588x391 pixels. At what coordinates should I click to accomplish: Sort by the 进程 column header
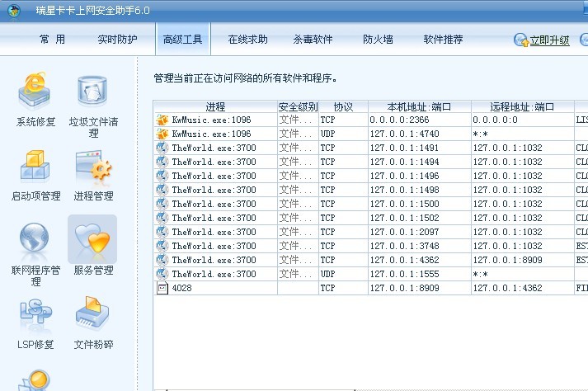coord(215,107)
